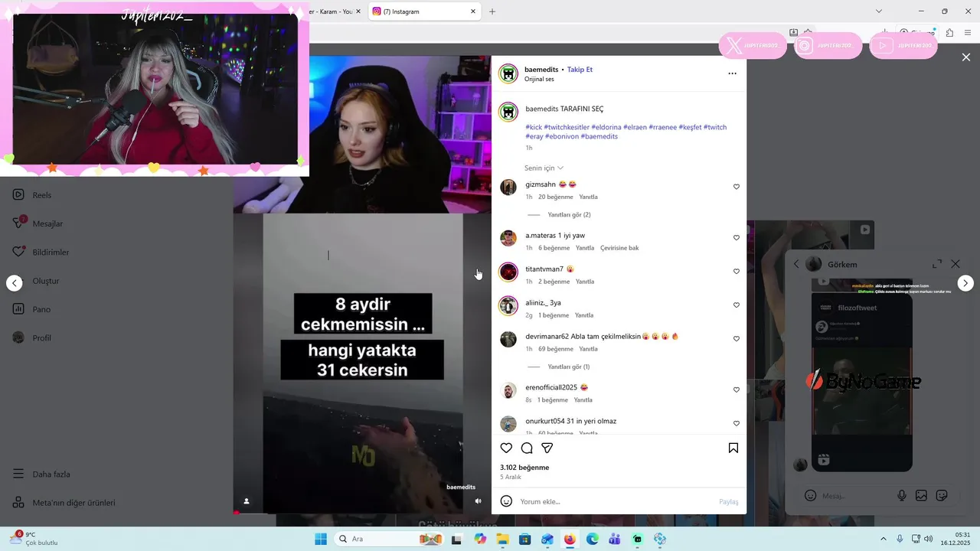Viewport: 980px width, 551px height.
Task: Open Mesajlar in Instagram sidebar
Action: pyautogui.click(x=38, y=223)
